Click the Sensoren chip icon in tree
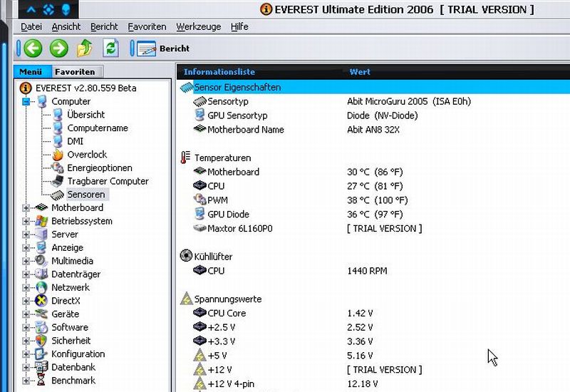The width and height of the screenshot is (570, 392). pyautogui.click(x=58, y=195)
